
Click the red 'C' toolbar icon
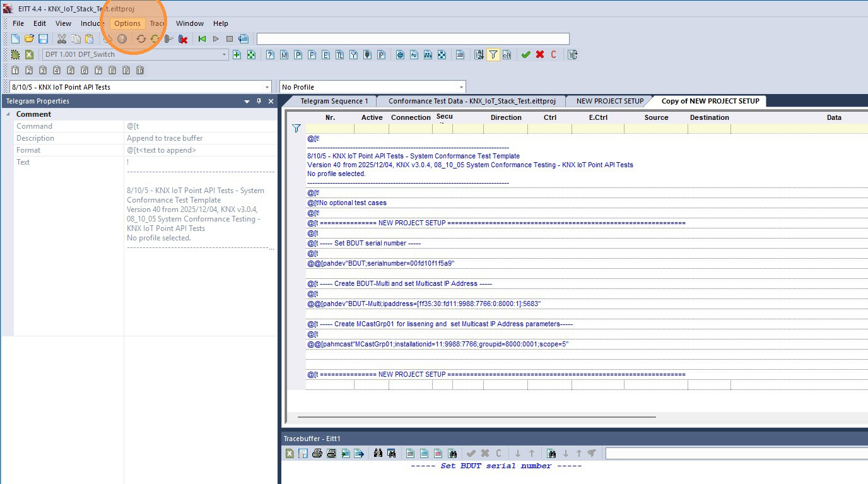(x=554, y=55)
